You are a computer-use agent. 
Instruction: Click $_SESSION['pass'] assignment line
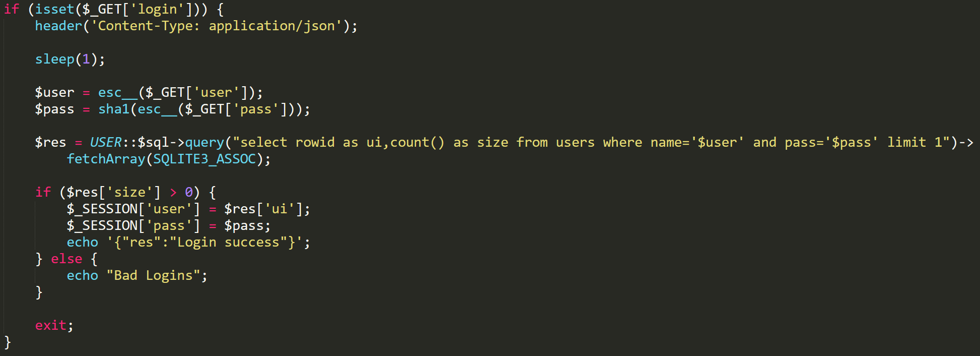coord(169,225)
